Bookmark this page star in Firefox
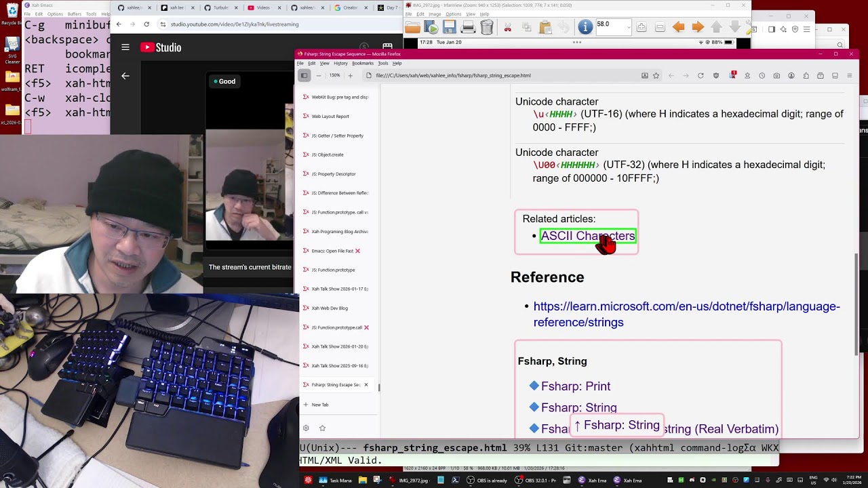The image size is (868, 488). [x=656, y=75]
